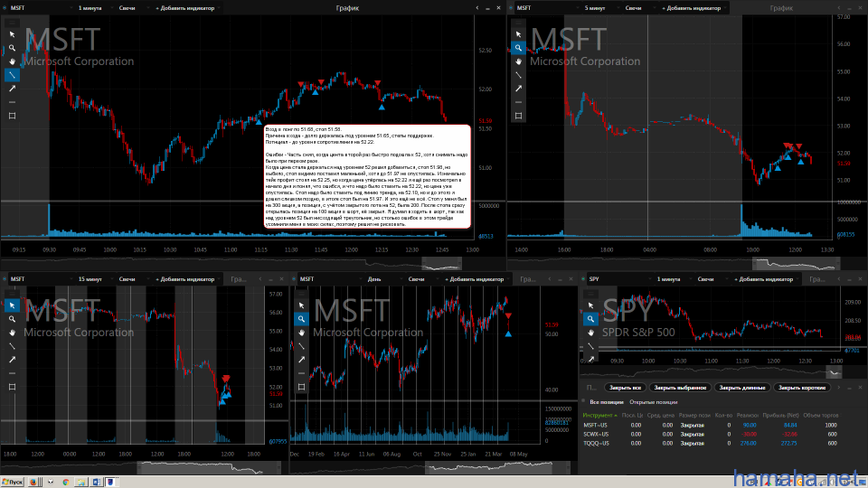Sort by the 'Инструмент' column header
Viewport: 868px width, 488px height.
pos(599,415)
